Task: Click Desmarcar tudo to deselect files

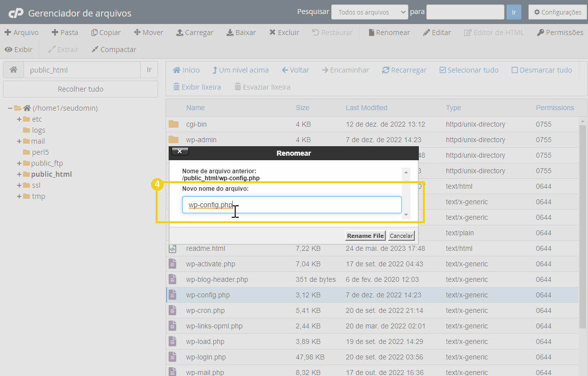Action: coord(542,70)
